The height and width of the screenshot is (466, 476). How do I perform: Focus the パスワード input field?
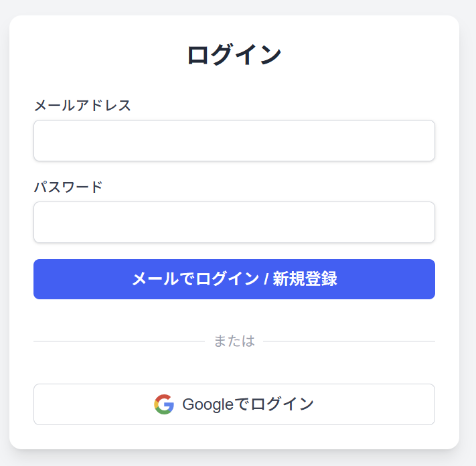tap(234, 222)
